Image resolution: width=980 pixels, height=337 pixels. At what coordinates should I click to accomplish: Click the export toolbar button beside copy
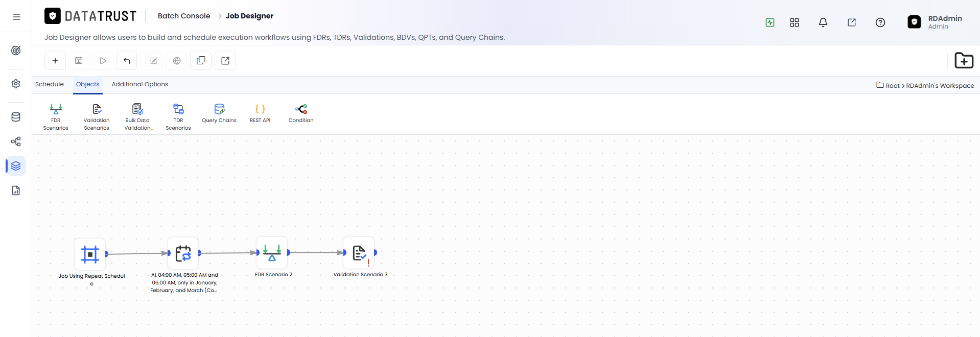coord(225,61)
